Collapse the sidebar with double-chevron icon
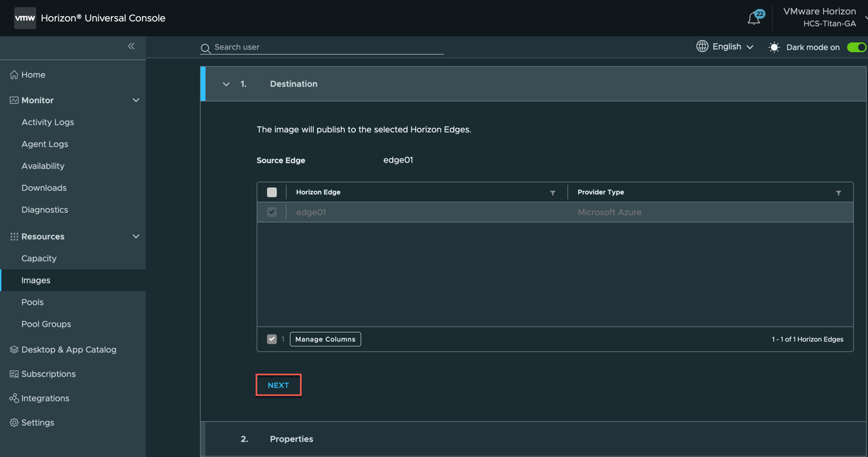 [131, 46]
